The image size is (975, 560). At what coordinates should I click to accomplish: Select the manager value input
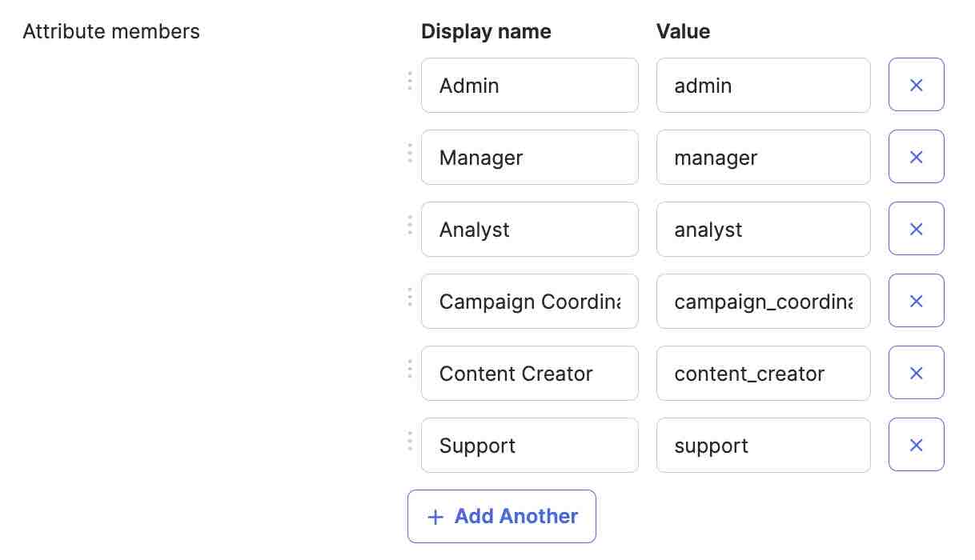763,157
